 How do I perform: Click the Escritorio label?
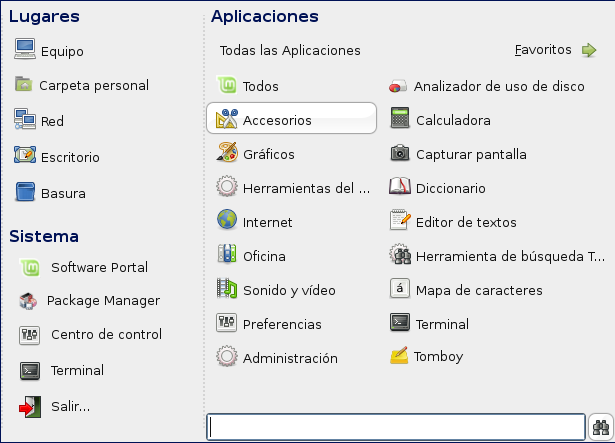tap(70, 157)
